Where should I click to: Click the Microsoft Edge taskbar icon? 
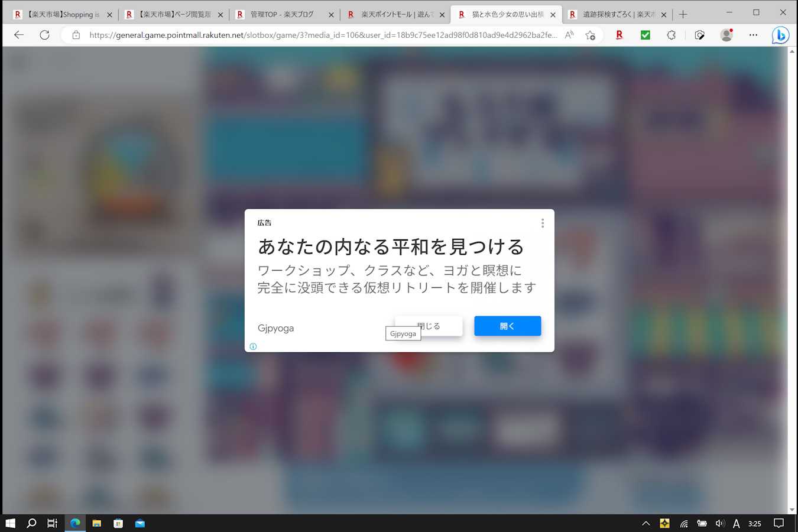pos(75,523)
